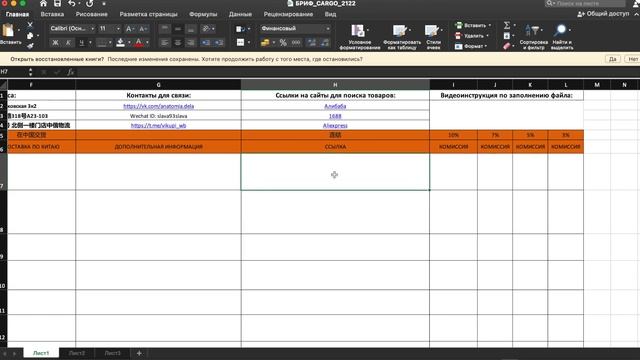Click the Вставить paste clipboard icon

tap(8, 31)
